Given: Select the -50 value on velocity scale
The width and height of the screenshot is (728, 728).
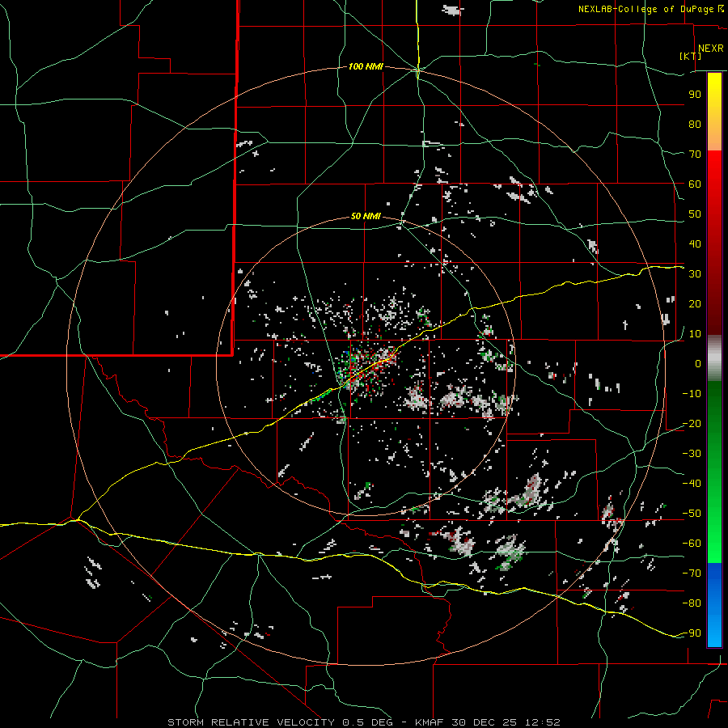Looking at the screenshot, I should pos(692,514).
